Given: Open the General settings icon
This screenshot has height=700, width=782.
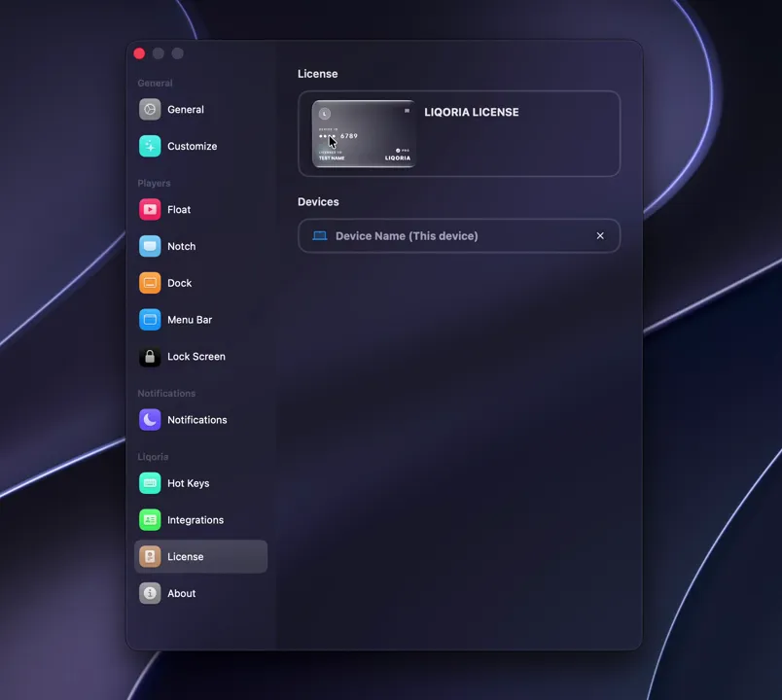Looking at the screenshot, I should [x=150, y=110].
